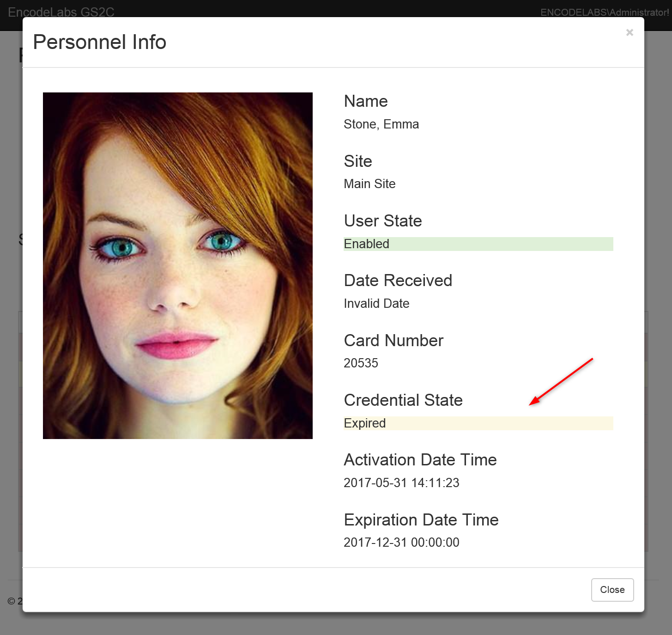Image resolution: width=672 pixels, height=635 pixels.
Task: Click the 'Card Number' heading
Action: [394, 341]
